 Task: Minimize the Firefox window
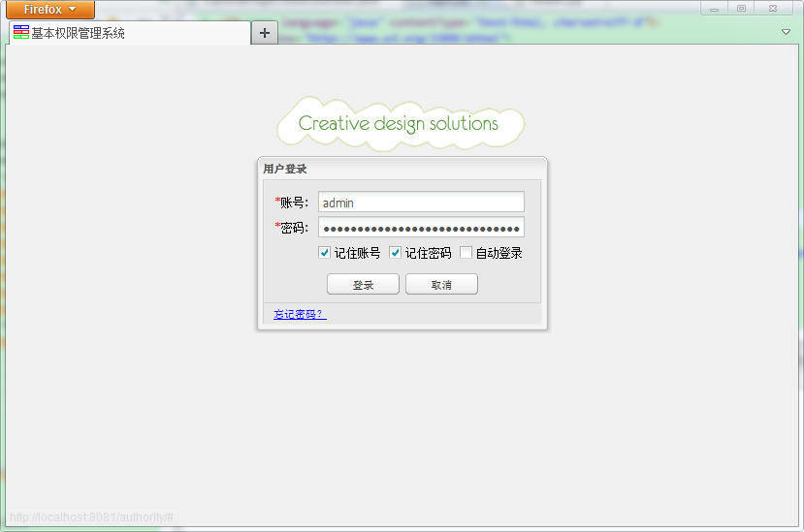click(x=714, y=8)
